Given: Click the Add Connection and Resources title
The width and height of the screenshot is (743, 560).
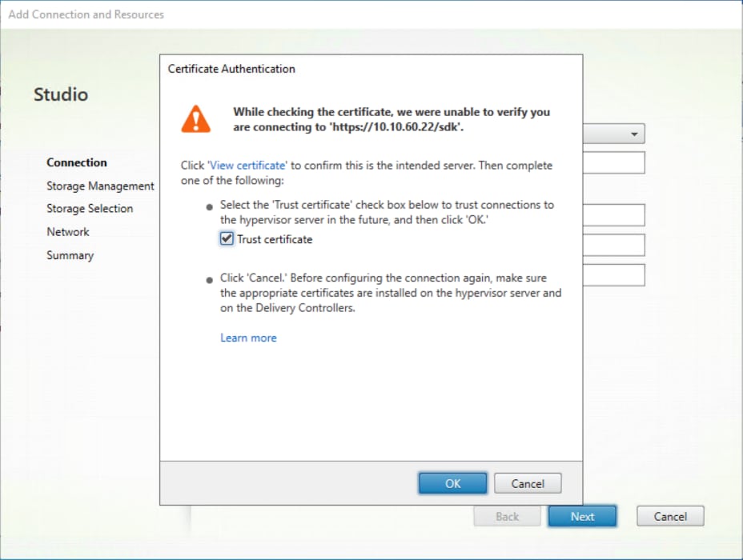Looking at the screenshot, I should click(86, 14).
